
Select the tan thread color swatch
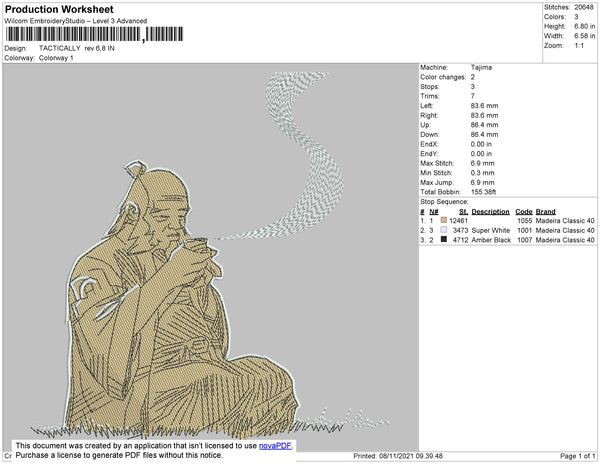[443, 220]
